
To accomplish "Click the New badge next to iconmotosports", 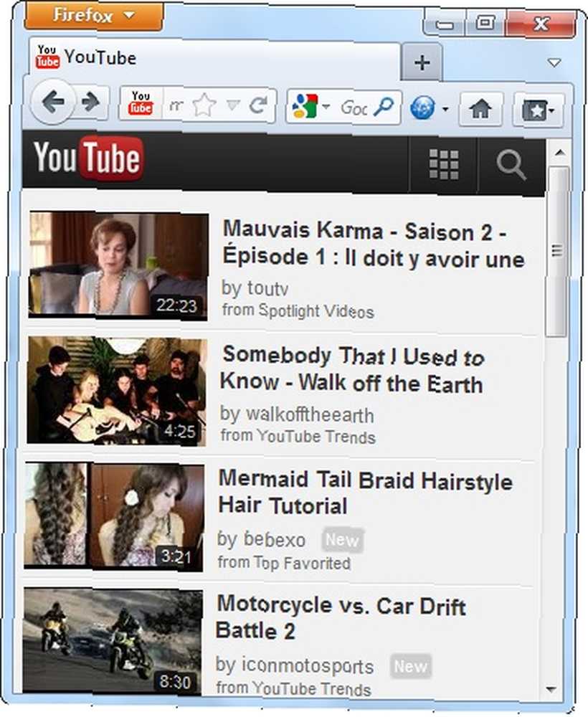I will 411,666.
